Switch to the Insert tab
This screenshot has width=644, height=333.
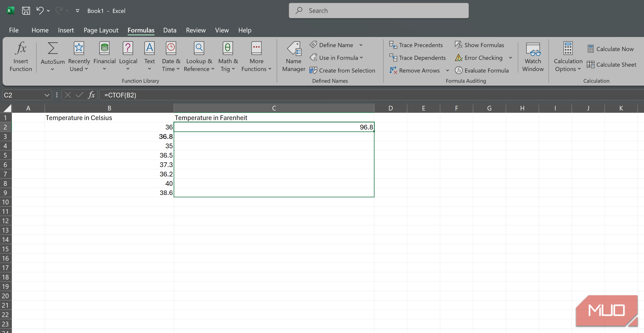(x=66, y=30)
